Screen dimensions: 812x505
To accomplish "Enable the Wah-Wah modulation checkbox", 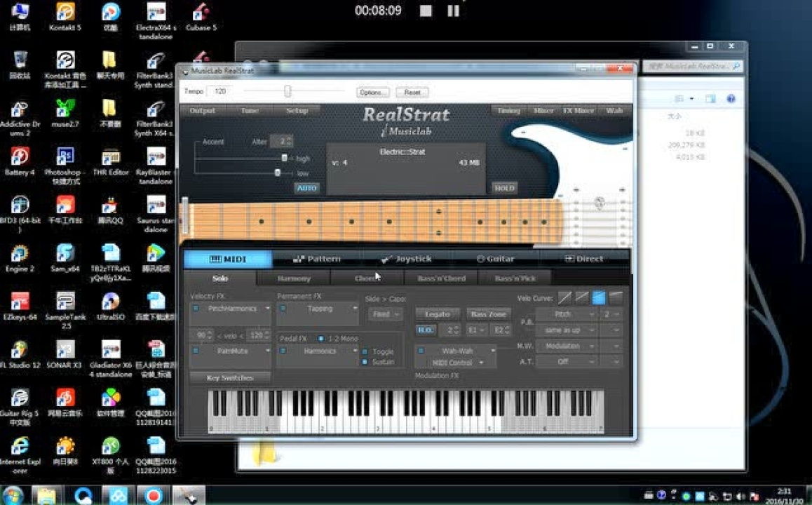I will pos(421,351).
